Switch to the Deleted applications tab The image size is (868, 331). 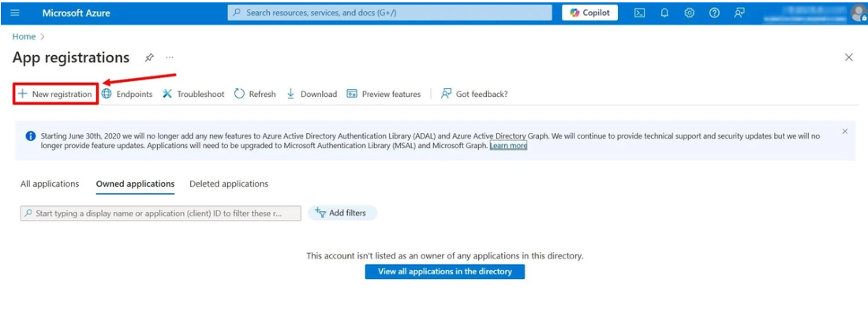click(229, 184)
